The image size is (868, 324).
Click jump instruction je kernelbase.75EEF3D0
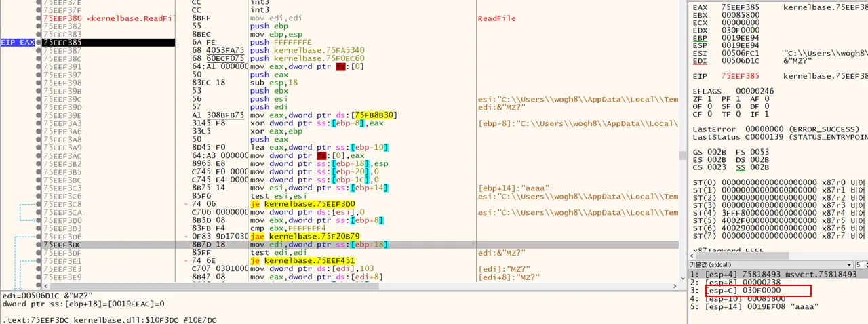pos(302,204)
